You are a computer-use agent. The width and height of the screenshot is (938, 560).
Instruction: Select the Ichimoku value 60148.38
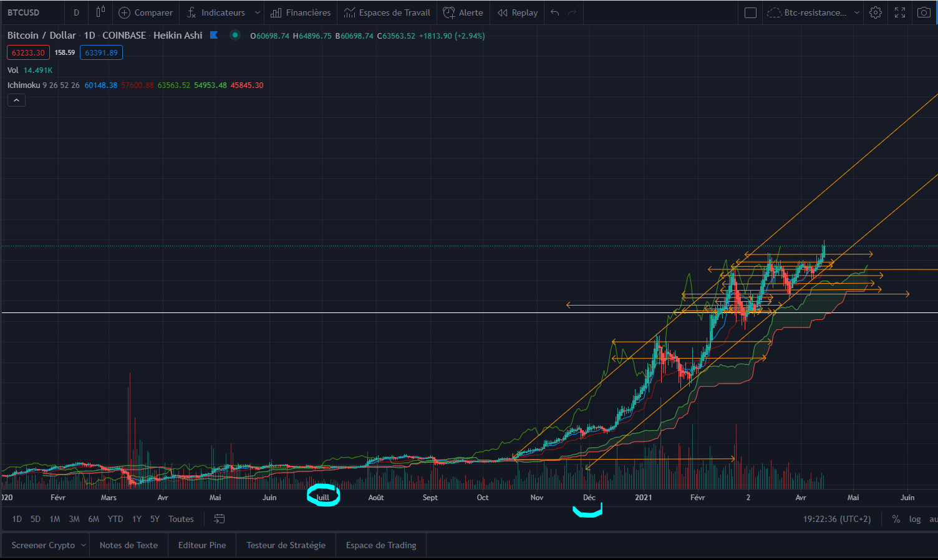[x=101, y=85]
